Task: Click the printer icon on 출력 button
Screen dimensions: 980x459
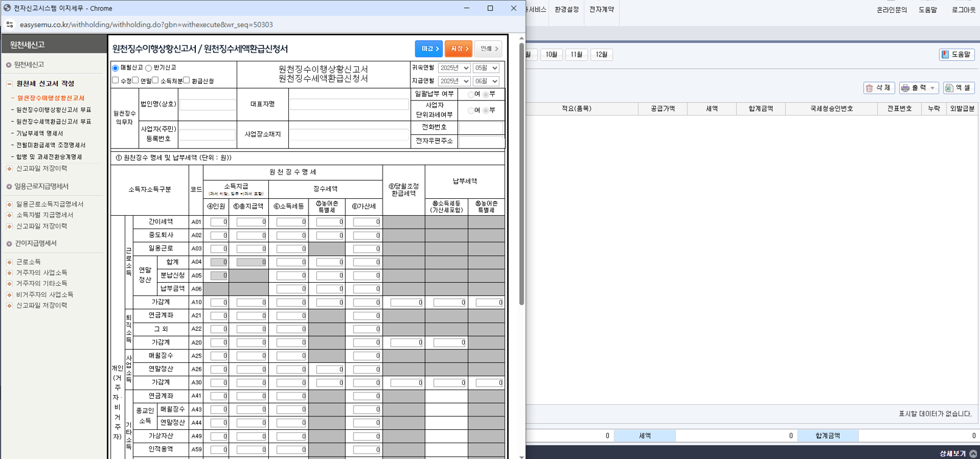Action: 905,88
